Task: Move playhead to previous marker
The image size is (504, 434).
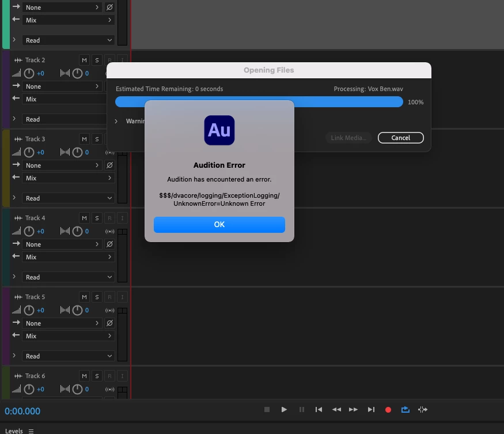Action: pyautogui.click(x=319, y=410)
